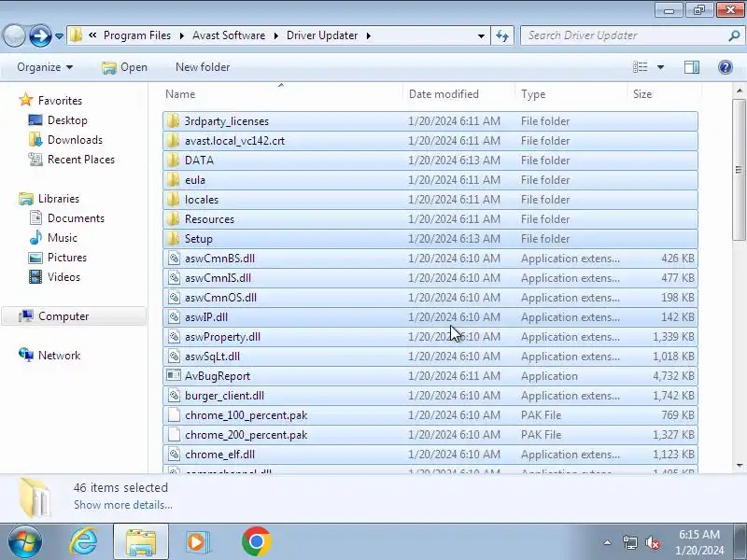Click the file list vertical scrollbar thumb
This screenshot has width=747, height=560.
click(x=739, y=170)
